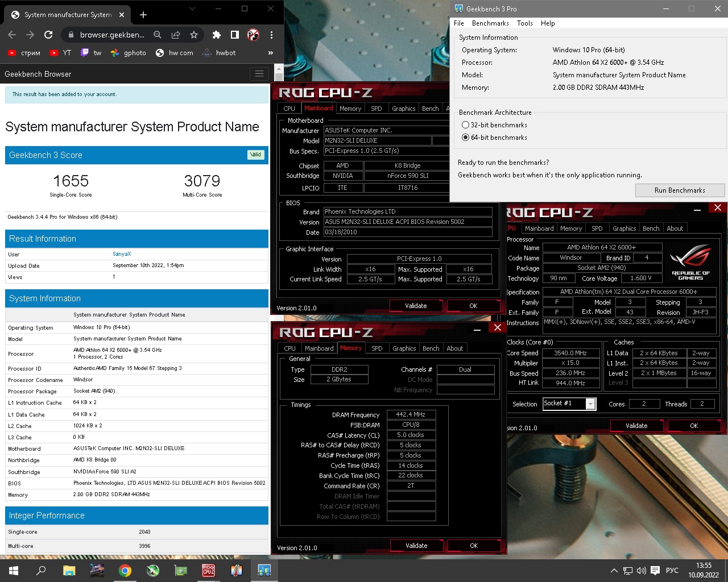
Task: Click Run Benchmarks button
Action: click(680, 190)
